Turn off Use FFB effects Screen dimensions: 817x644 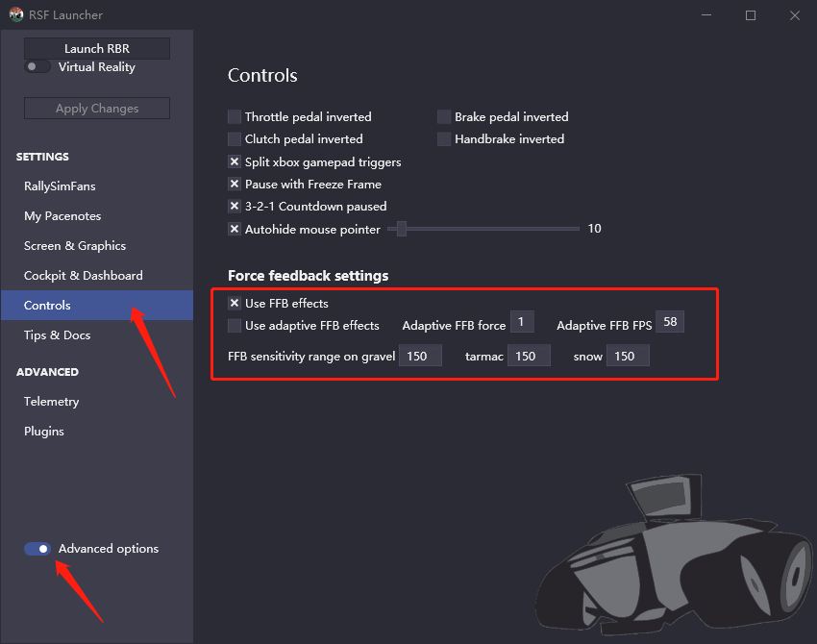[x=235, y=304]
